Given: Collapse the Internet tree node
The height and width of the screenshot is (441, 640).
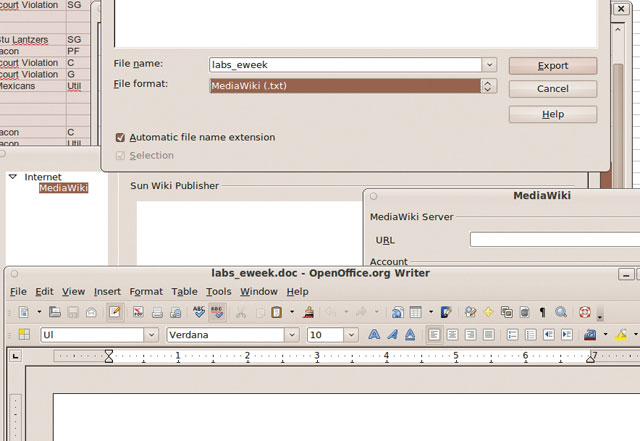Looking at the screenshot, I should (x=13, y=177).
